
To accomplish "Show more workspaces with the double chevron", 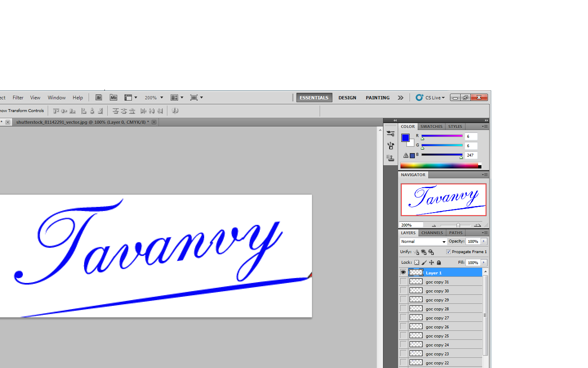I will 401,98.
